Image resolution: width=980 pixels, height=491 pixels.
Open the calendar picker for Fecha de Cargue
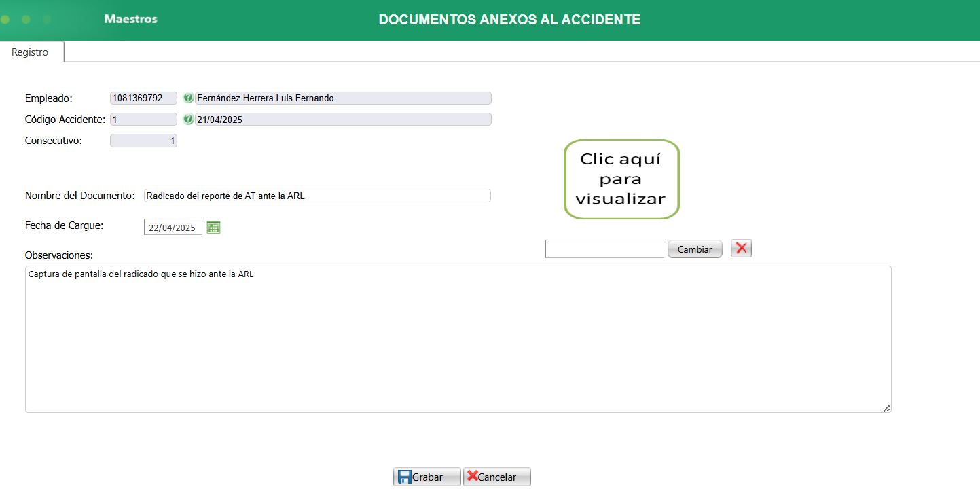click(213, 227)
